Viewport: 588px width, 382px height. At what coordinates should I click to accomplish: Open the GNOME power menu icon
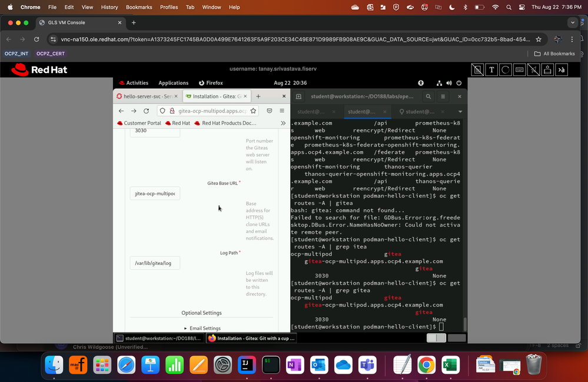coord(460,83)
